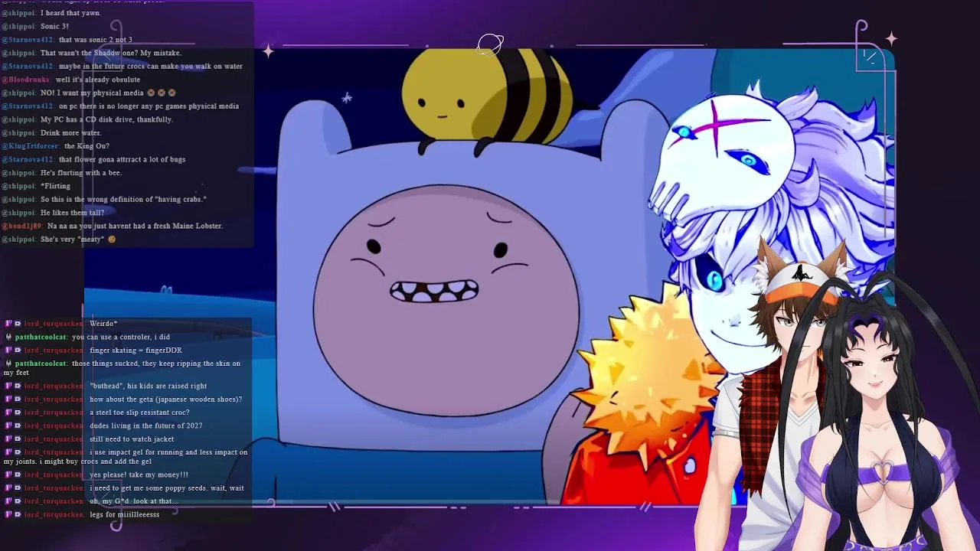Click the @KingTriforcer username
Image resolution: width=980 pixels, height=551 pixels.
(x=31, y=146)
